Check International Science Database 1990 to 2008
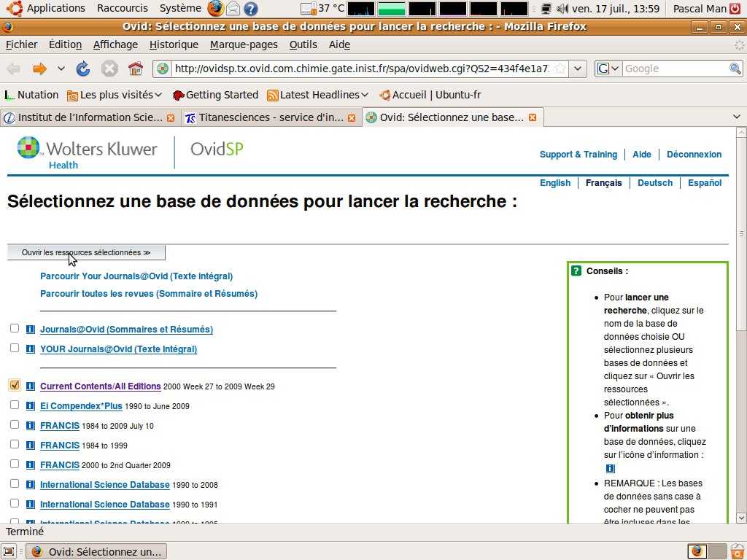Viewport: 747px width, 560px height. point(15,483)
